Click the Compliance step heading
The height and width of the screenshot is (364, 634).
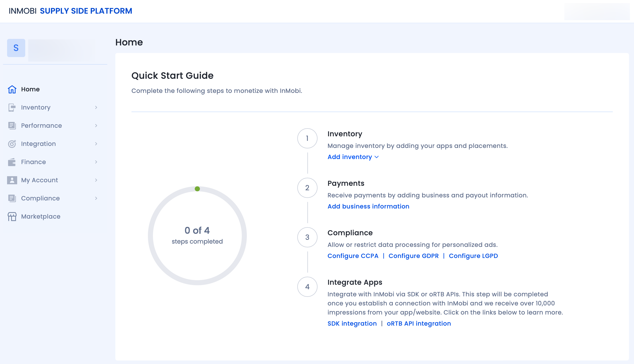tap(350, 233)
